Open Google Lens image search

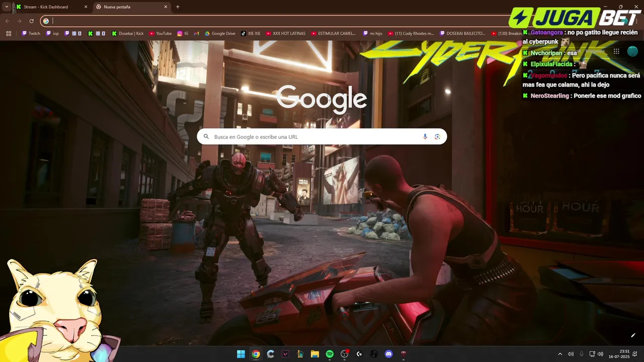[x=437, y=137]
